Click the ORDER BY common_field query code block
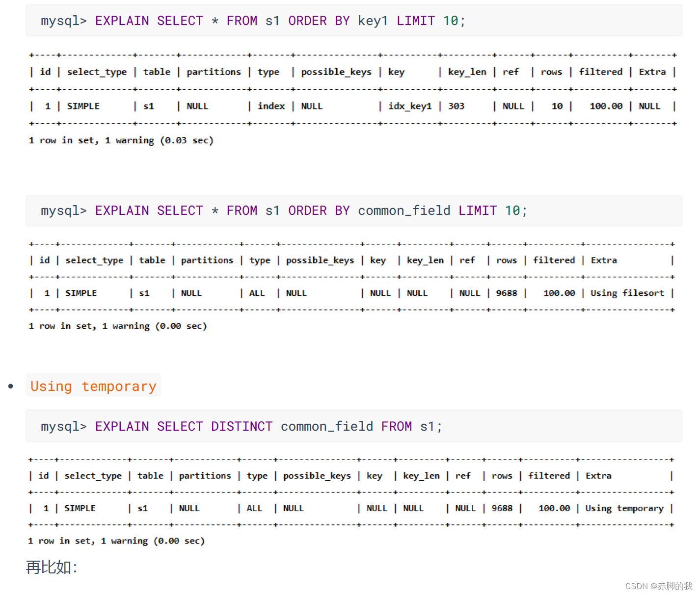 pyautogui.click(x=354, y=211)
